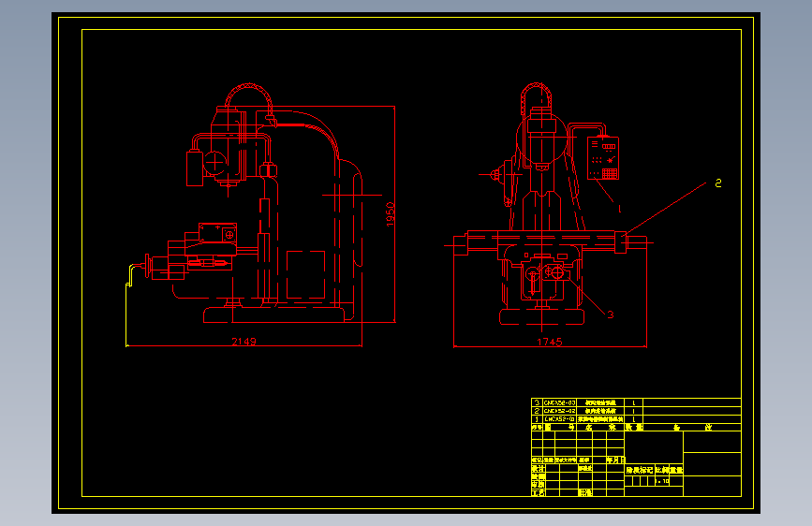The height and width of the screenshot is (526, 812).
Task: Select row number 2 in parts list
Action: [x=537, y=411]
